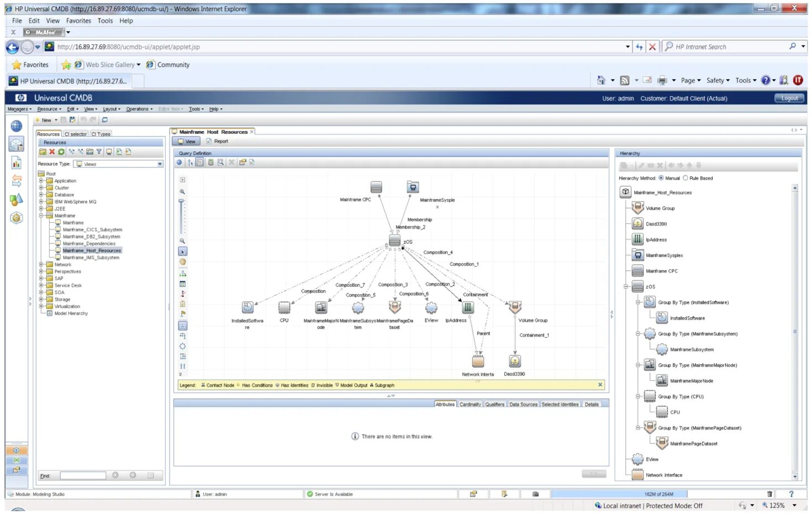Open the IE Favorites menu
This screenshot has height=515, width=812.
(x=78, y=21)
